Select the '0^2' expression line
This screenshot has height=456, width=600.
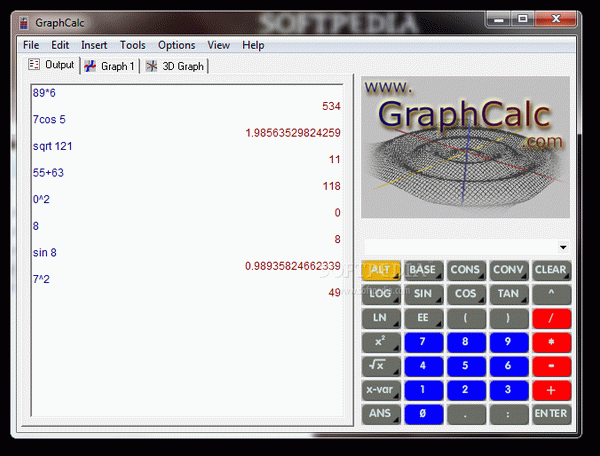coord(41,199)
